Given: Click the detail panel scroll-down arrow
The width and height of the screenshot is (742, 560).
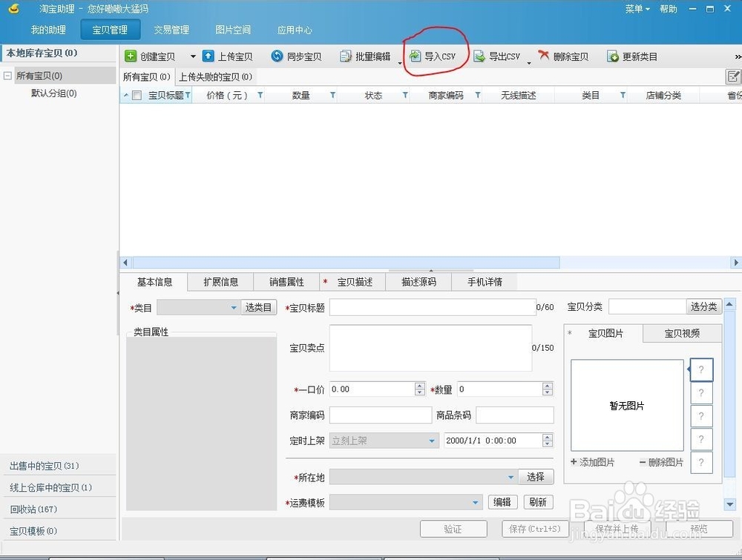Looking at the screenshot, I should 729,504.
